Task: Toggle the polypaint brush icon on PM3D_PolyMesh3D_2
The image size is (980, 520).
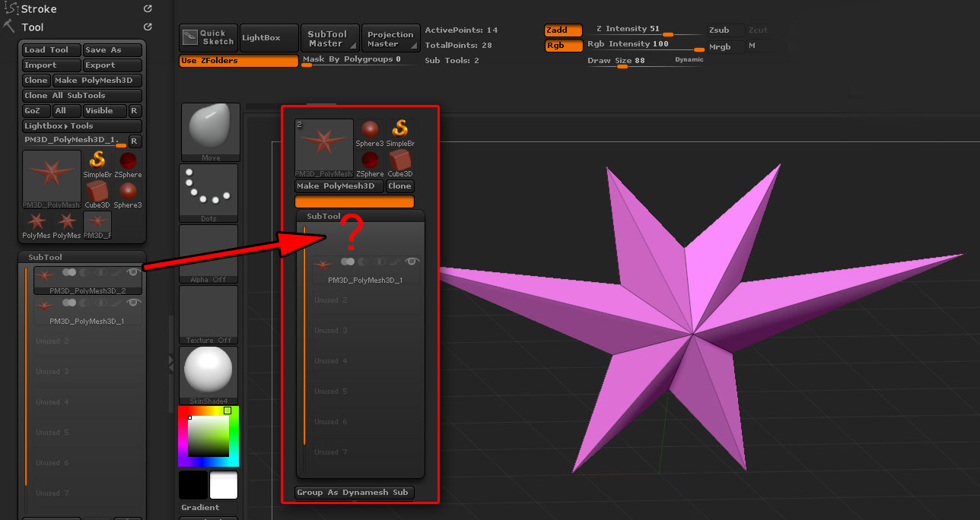Action: (116, 272)
